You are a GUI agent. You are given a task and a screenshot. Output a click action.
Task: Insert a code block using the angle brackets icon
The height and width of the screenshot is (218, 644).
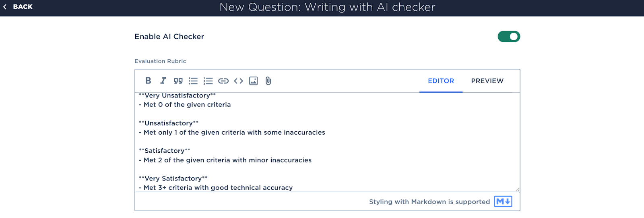[x=238, y=81]
